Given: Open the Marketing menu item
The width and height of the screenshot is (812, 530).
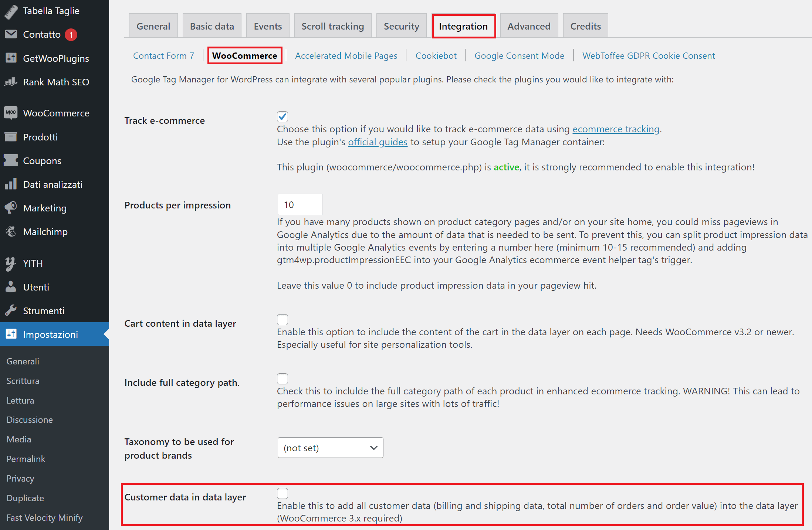Looking at the screenshot, I should coord(55,208).
